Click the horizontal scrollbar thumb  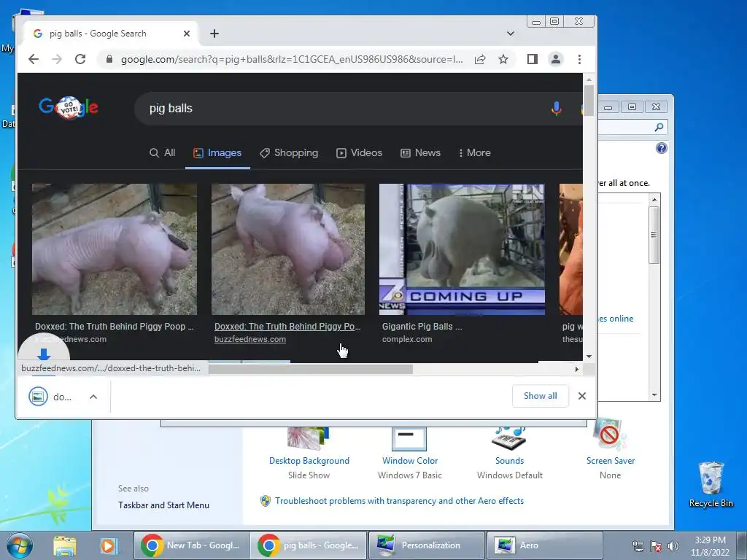pyautogui.click(x=311, y=369)
